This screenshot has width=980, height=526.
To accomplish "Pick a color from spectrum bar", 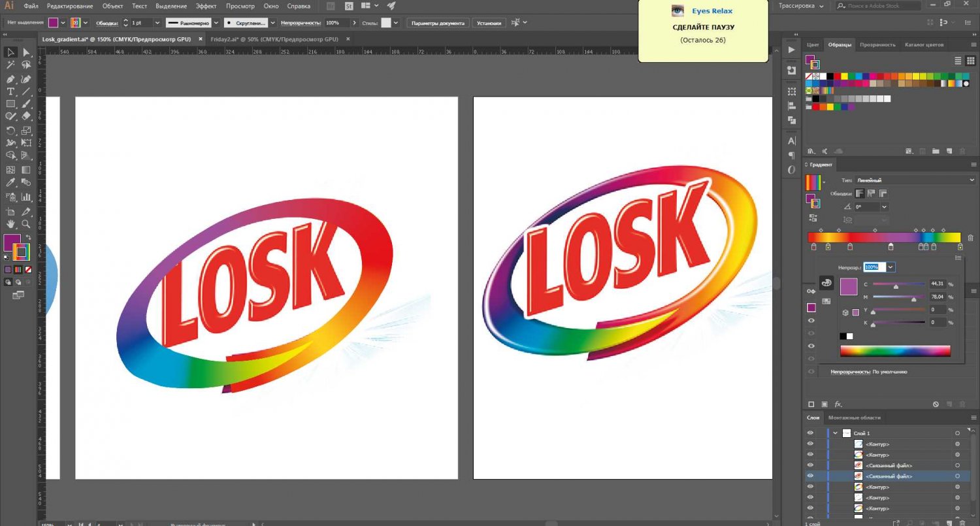I will [895, 351].
